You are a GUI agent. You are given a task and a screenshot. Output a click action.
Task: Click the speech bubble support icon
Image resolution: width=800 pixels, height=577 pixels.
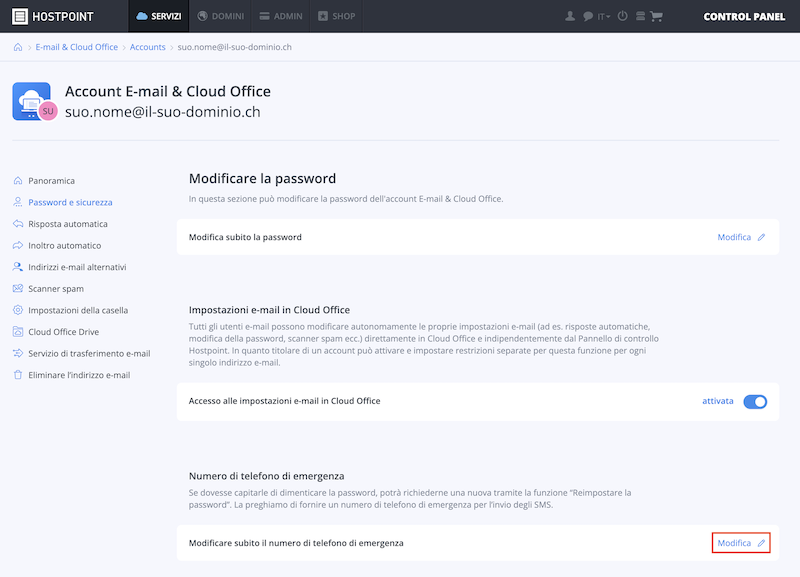[x=588, y=16]
